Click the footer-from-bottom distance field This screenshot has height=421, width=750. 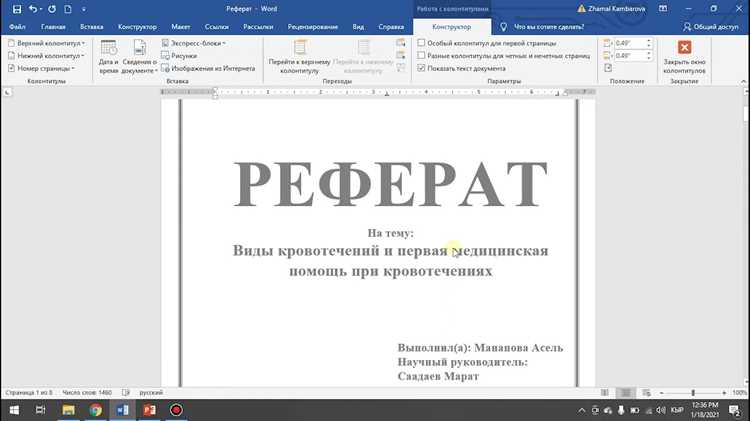(629, 55)
